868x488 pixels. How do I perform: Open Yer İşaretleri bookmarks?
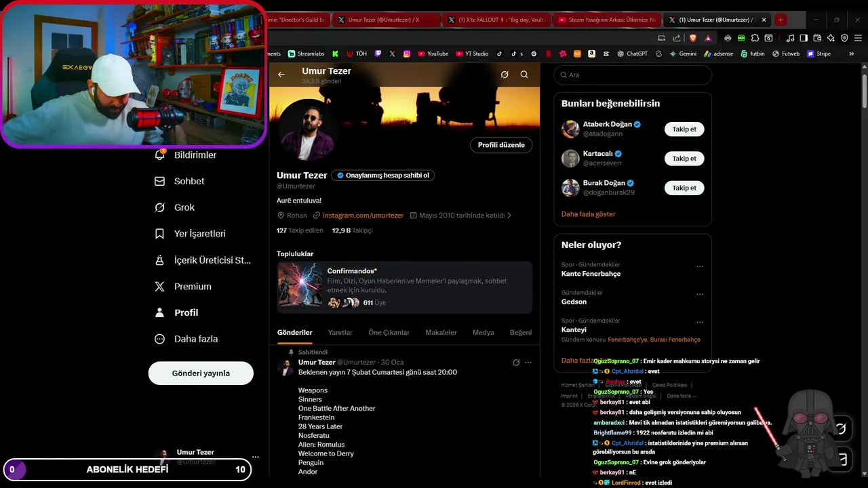pos(191,233)
